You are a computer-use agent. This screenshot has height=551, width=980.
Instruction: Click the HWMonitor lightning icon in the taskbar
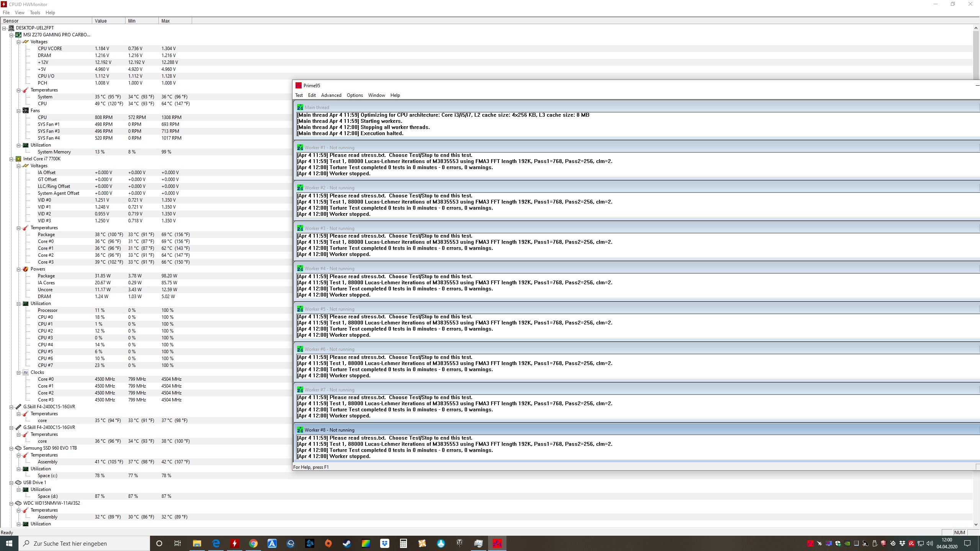(x=235, y=543)
